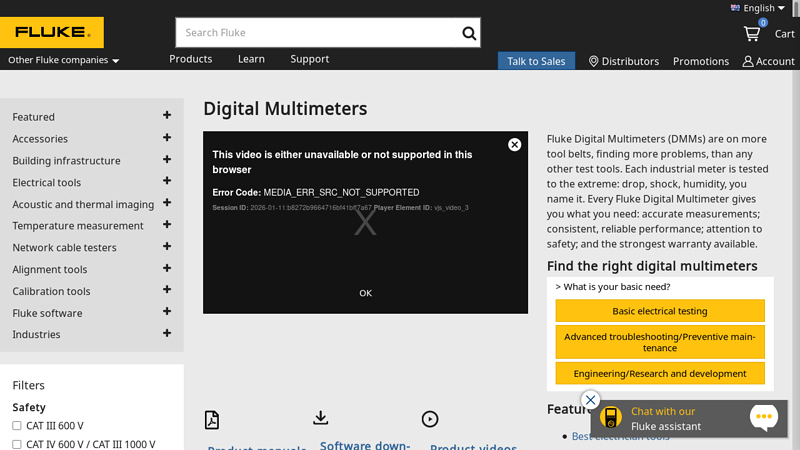Image resolution: width=800 pixels, height=450 pixels.
Task: Open the chat speech bubble icon
Action: pos(764,417)
